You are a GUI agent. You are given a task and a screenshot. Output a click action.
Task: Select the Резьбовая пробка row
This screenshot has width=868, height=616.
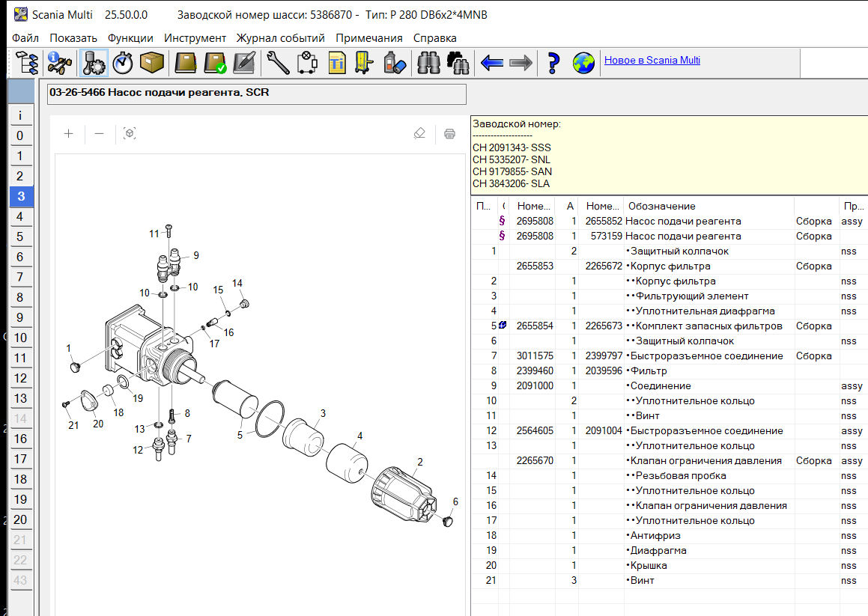(670, 475)
